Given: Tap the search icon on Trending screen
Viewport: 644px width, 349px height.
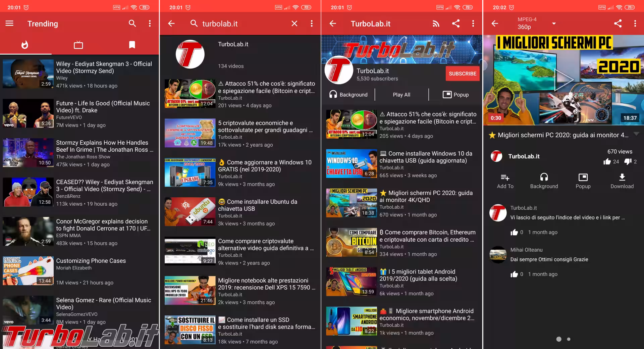Looking at the screenshot, I should pos(132,23).
